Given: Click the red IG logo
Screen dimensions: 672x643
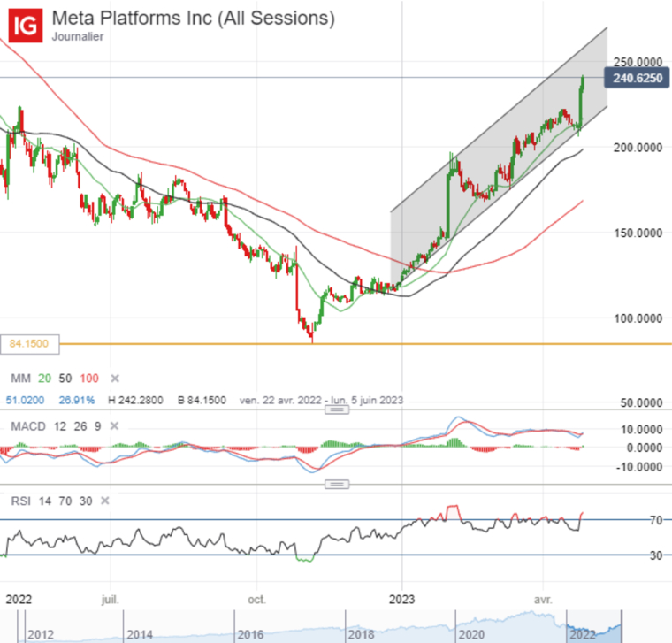Looking at the screenshot, I should click(26, 24).
